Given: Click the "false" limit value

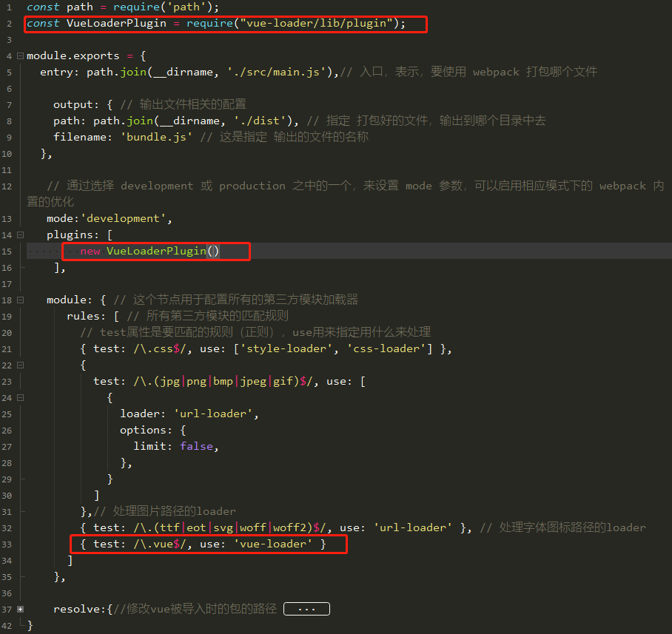Looking at the screenshot, I should point(196,446).
